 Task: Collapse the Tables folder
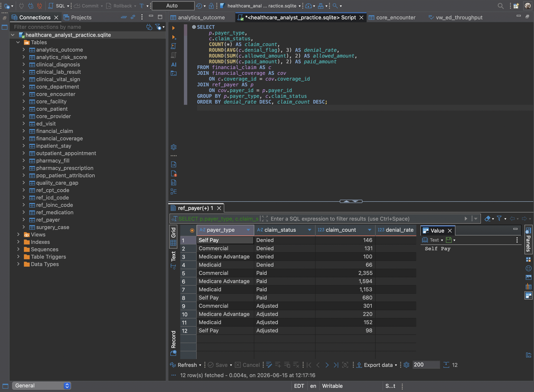point(18,42)
